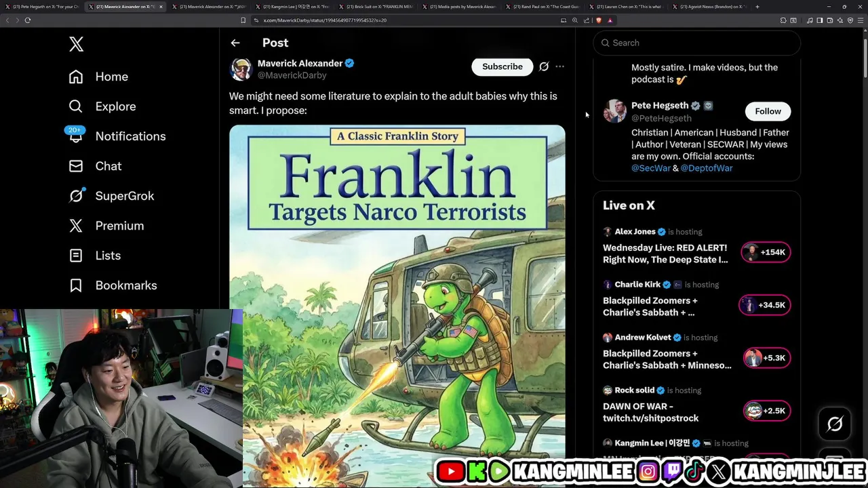Go forward in browser history

pyautogui.click(x=17, y=20)
